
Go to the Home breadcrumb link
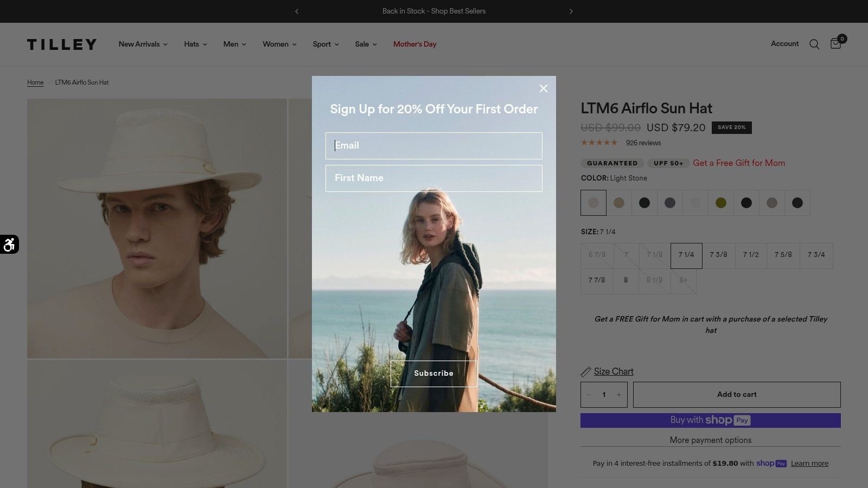click(x=35, y=82)
